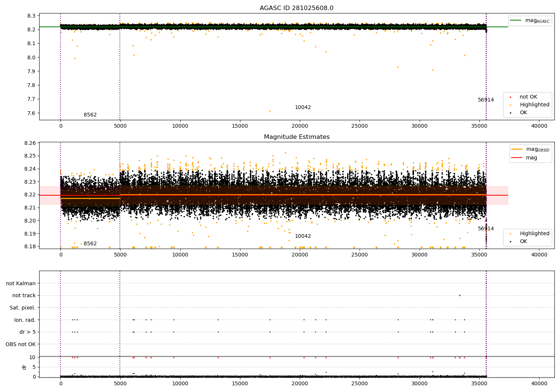This screenshot has width=560, height=392.
Task: Click the title 'AGASC ID 281025608.0'
Action: 296,8
